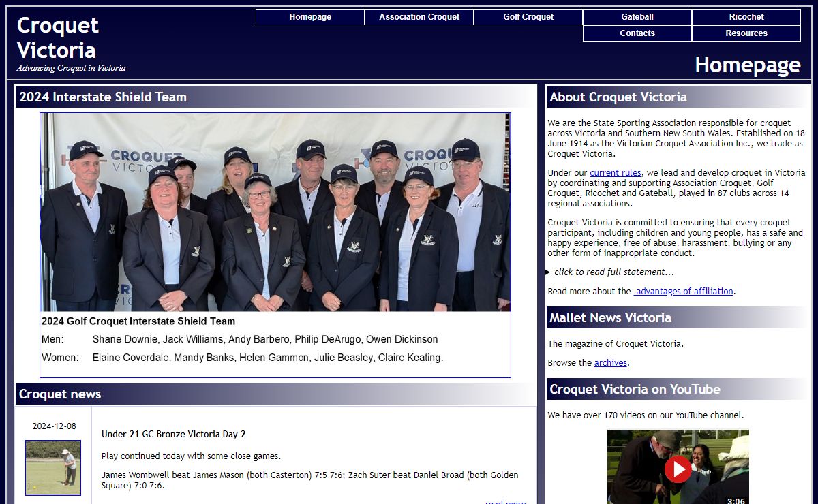
Task: Open the Association Croquet menu
Action: 419,17
